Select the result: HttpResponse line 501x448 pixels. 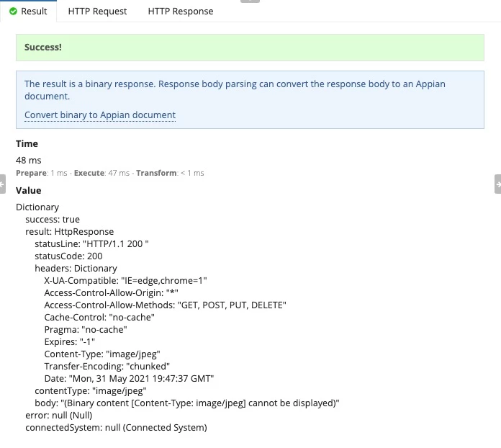click(69, 231)
